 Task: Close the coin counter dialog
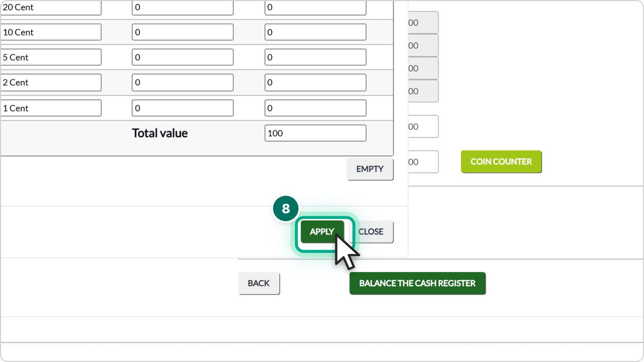click(x=371, y=232)
